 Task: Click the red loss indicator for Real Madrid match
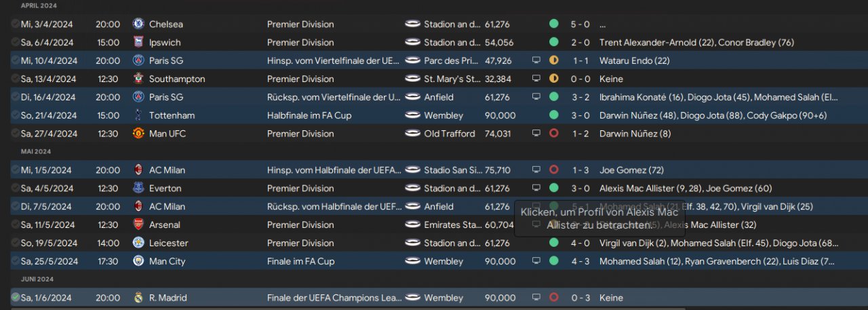tap(554, 298)
